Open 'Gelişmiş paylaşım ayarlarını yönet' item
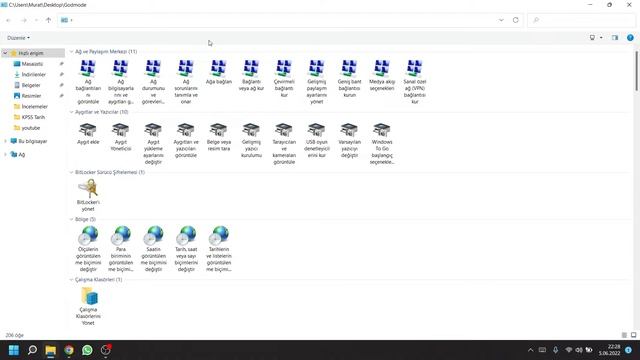 tap(316, 82)
